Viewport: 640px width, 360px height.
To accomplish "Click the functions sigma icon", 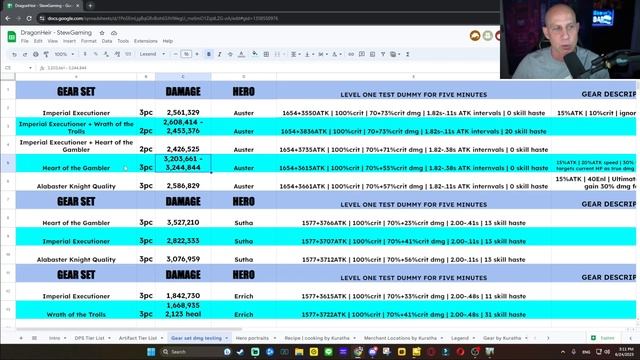I will point(407,54).
